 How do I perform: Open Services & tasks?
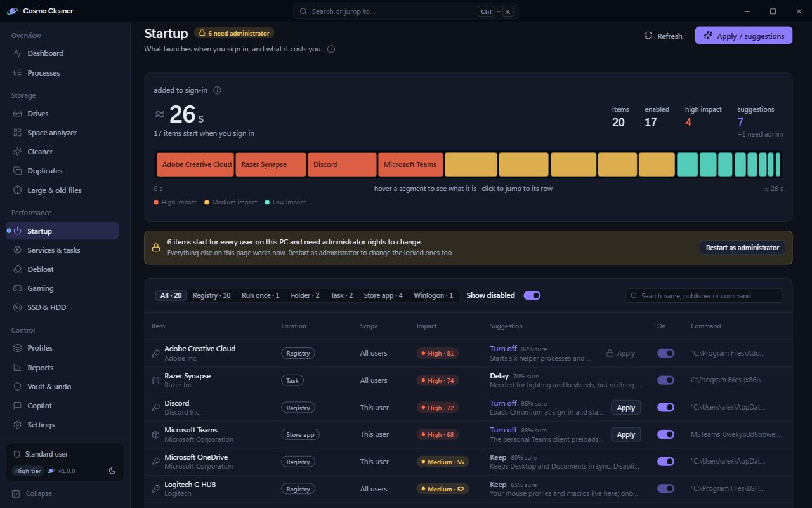tap(62, 250)
